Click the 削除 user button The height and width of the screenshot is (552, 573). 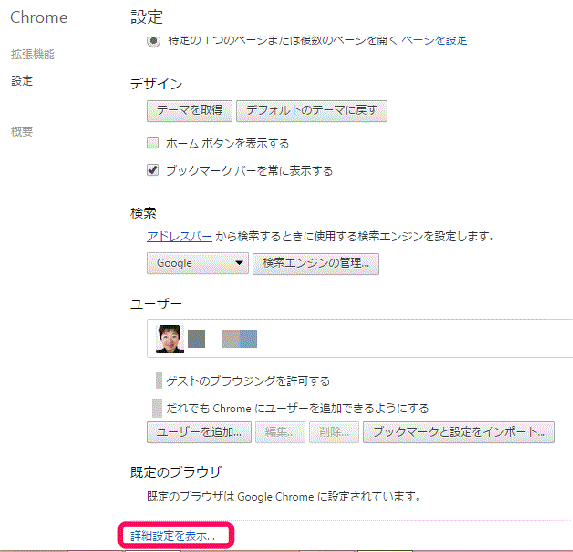click(334, 432)
